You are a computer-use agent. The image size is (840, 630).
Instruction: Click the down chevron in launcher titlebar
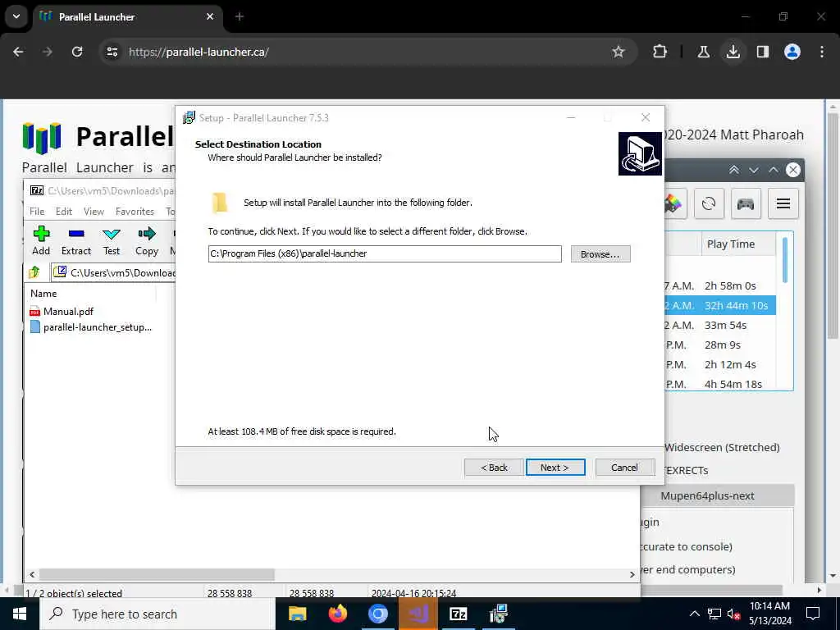[x=754, y=170]
